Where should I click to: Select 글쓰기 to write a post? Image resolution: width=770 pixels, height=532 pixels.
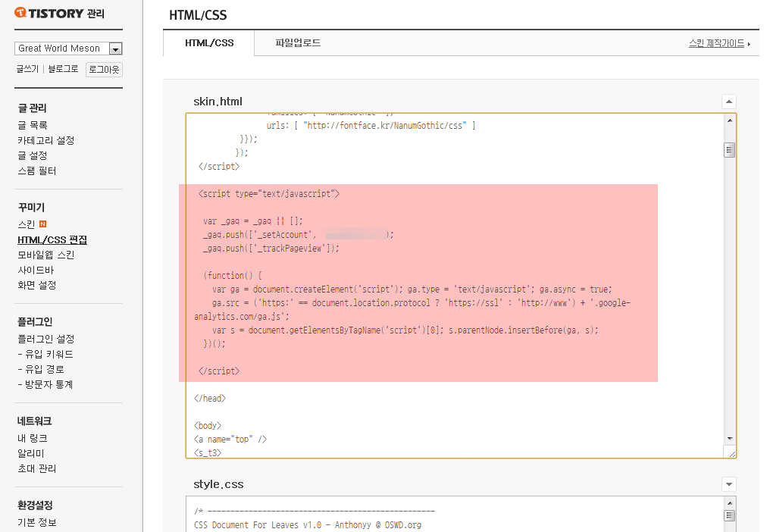[x=28, y=69]
